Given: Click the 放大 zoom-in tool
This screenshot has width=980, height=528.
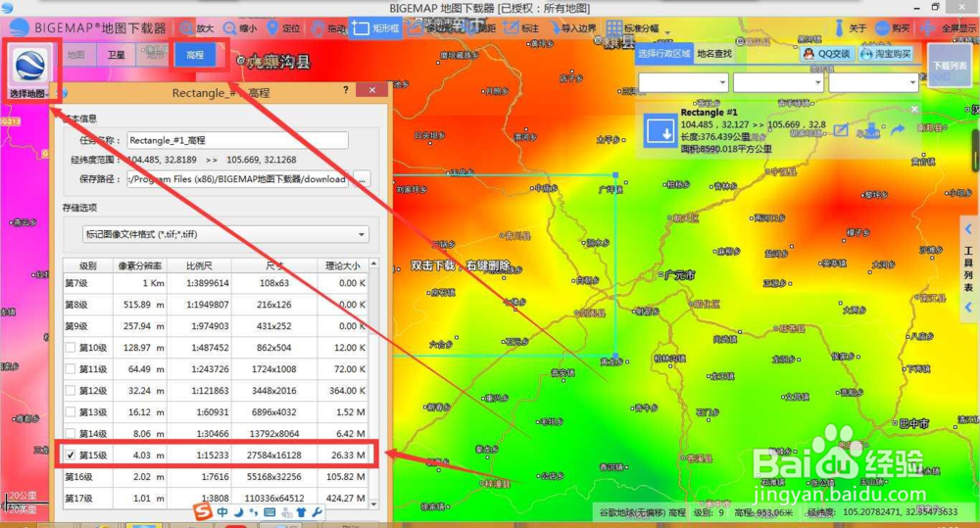Looking at the screenshot, I should point(196,28).
